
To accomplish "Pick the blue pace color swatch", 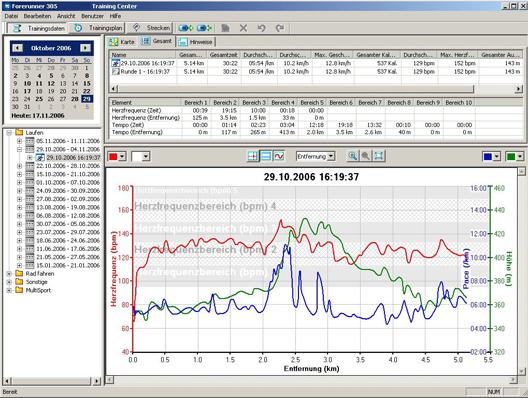I will tap(487, 156).
